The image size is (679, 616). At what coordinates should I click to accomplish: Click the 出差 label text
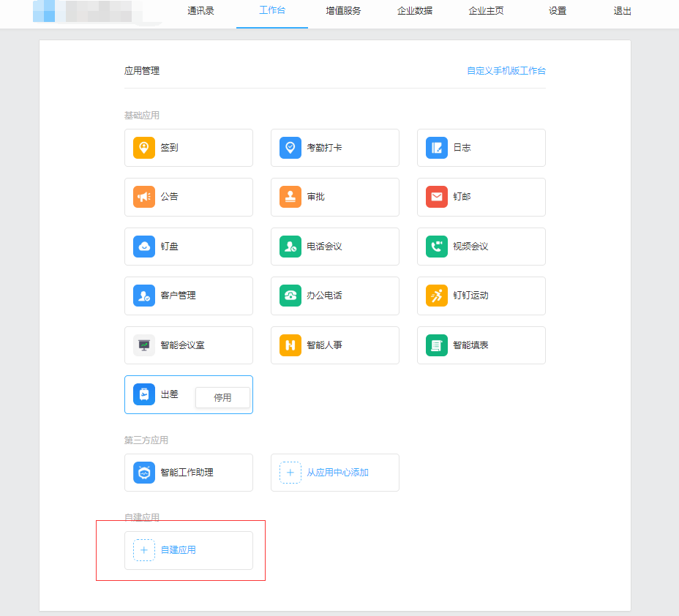(x=169, y=394)
